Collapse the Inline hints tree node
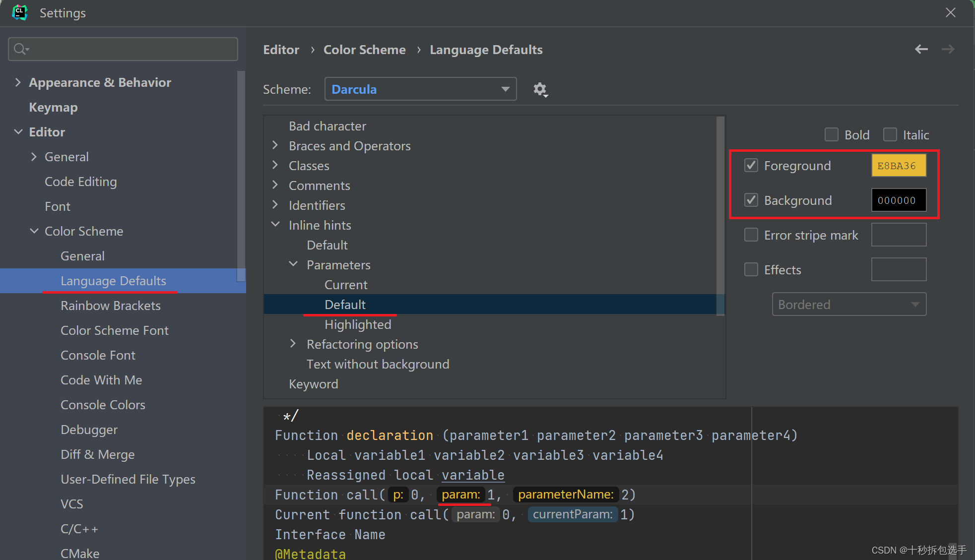This screenshot has height=560, width=975. click(275, 225)
